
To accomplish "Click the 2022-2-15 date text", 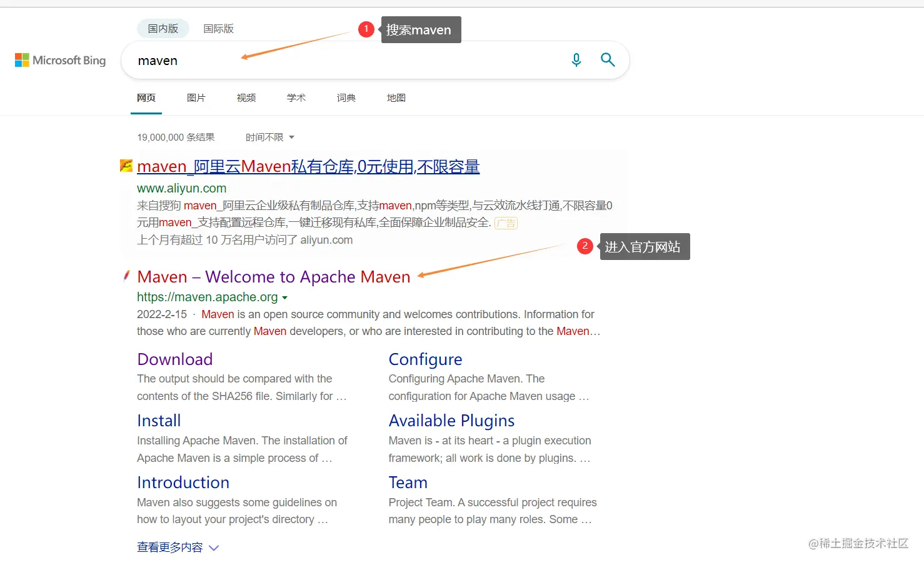I will pos(162,314).
